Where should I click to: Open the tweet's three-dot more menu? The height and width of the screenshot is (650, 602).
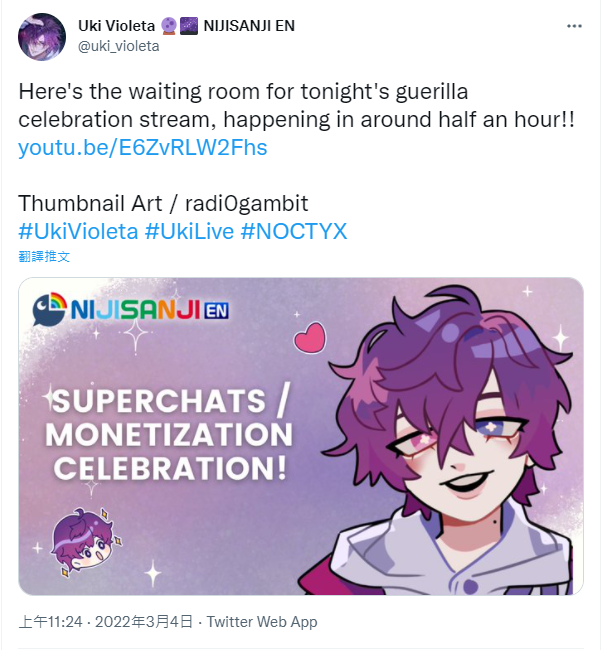tap(574, 27)
